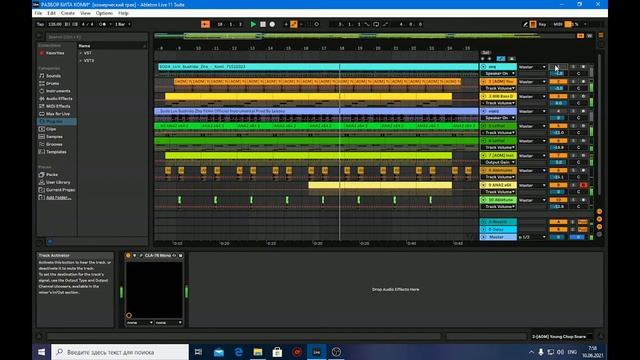
Task: Toggle Computer MIDI Keyboard button
Action: click(x=533, y=24)
